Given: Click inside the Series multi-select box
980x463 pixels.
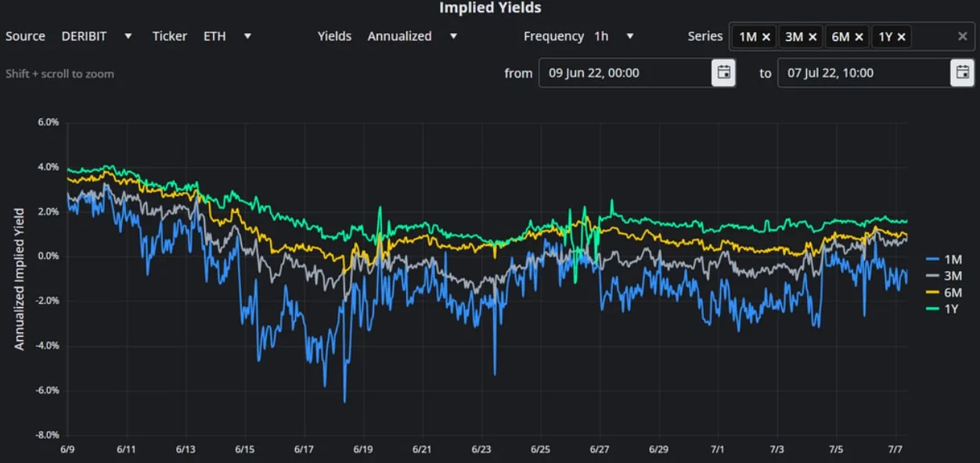Looking at the screenshot, I should (852, 37).
